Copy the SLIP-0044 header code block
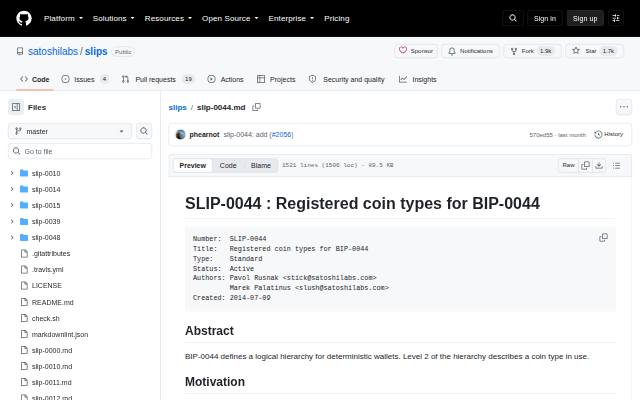The height and width of the screenshot is (400, 640). tap(603, 238)
